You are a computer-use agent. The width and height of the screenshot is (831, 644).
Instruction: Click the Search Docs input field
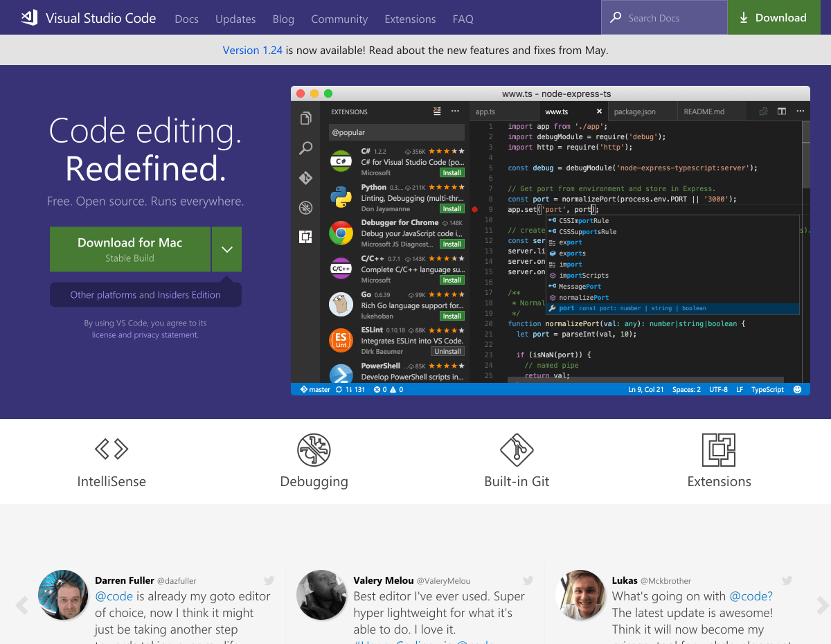point(664,17)
